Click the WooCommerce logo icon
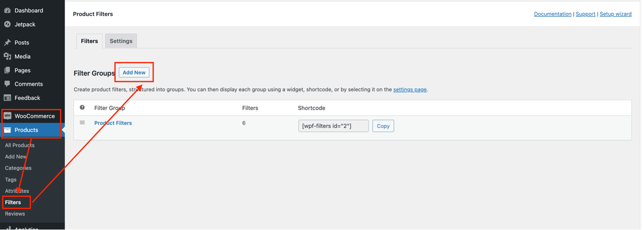 7,116
